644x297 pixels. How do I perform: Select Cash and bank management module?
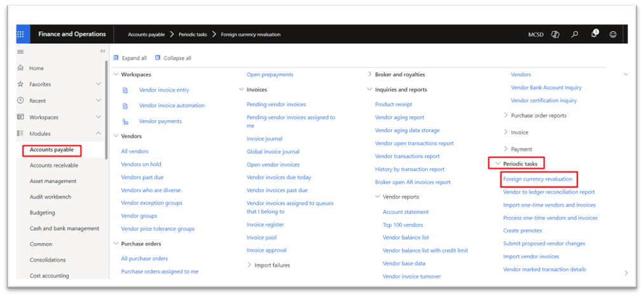pyautogui.click(x=64, y=228)
